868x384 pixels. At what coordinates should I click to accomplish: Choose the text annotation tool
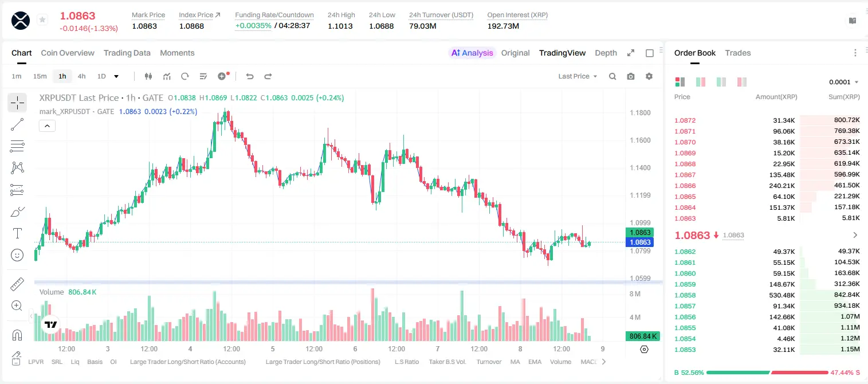click(17, 233)
